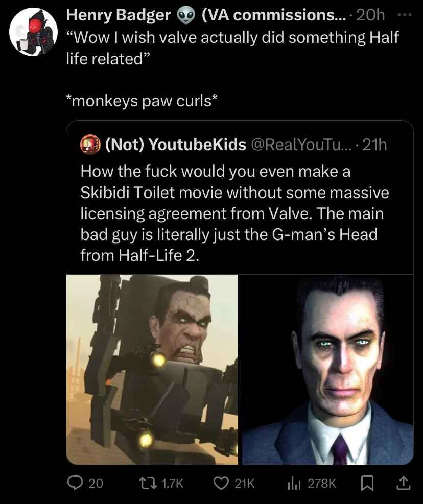423x504 pixels.
Task: Open the reply comments icon
Action: click(x=75, y=483)
